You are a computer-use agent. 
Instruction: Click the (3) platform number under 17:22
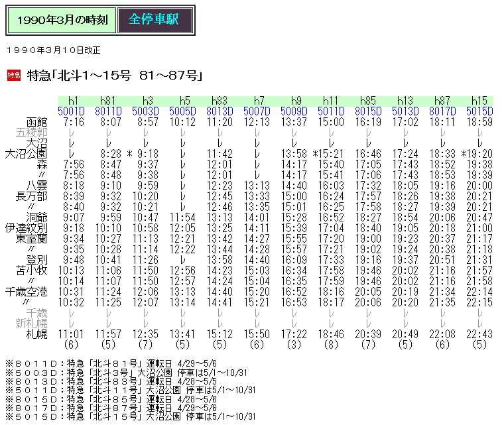point(294,345)
